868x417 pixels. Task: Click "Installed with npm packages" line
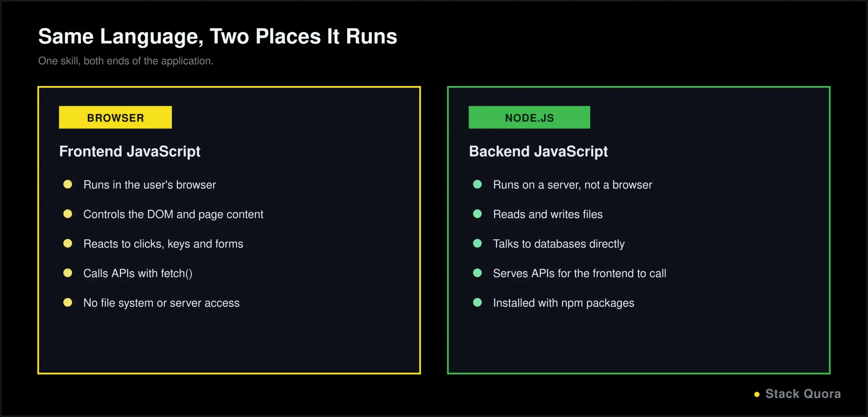click(564, 303)
